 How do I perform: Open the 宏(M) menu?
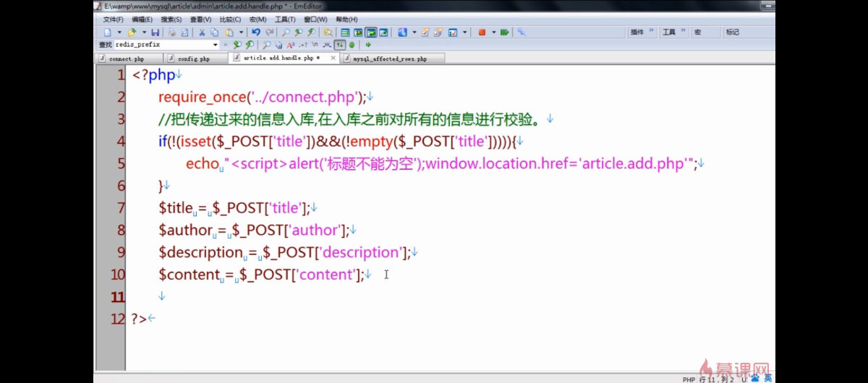coord(257,20)
